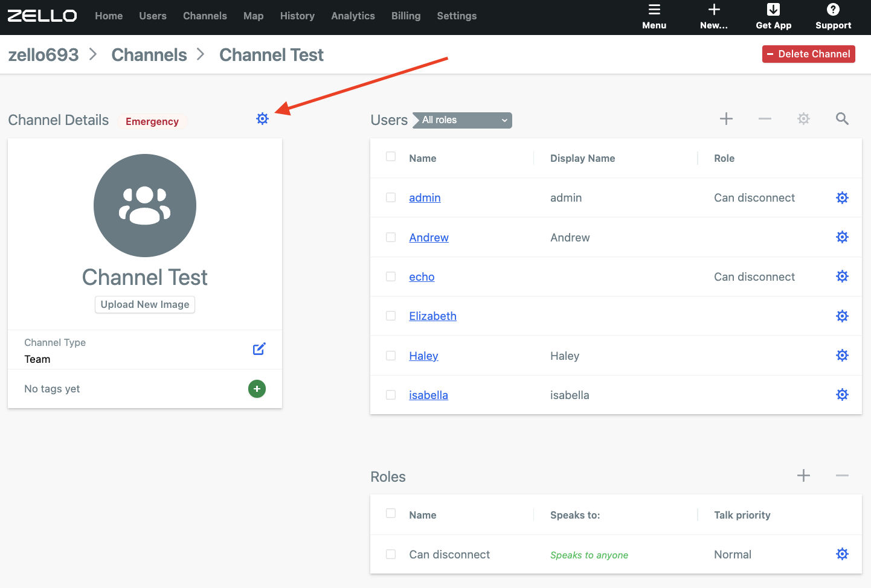Open gear settings for Andrew row

pos(842,237)
